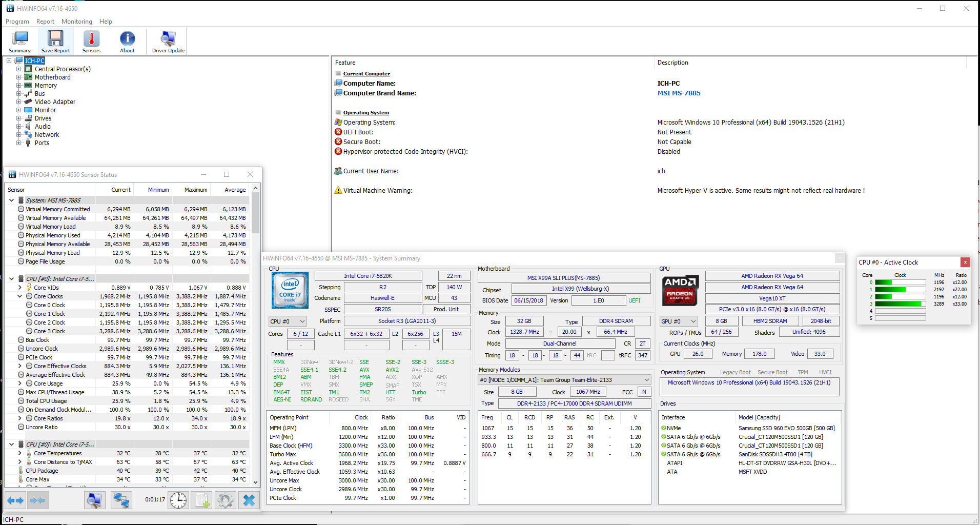Click the MSI X99A SLI PLUS motherboard field

(564, 278)
